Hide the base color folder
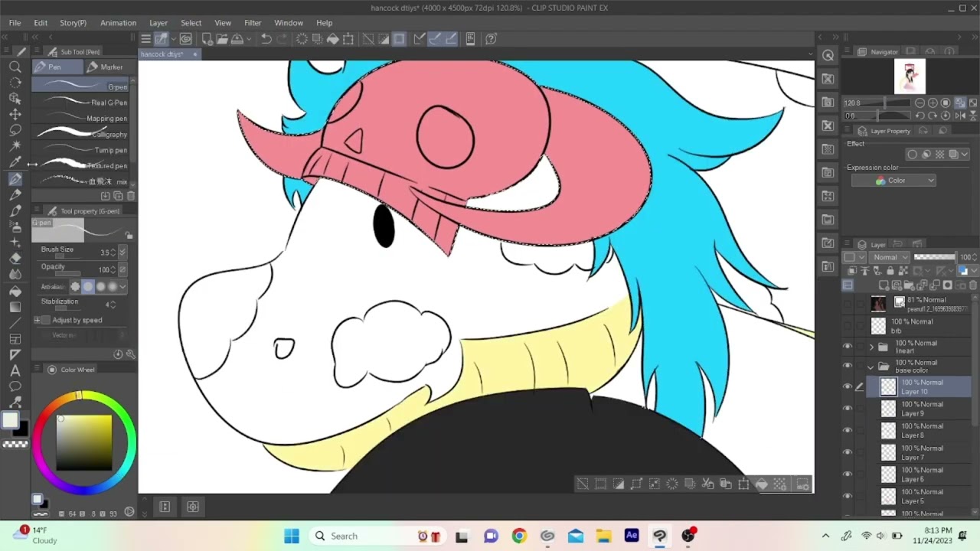Screen dimensions: 980x551 click(x=848, y=366)
